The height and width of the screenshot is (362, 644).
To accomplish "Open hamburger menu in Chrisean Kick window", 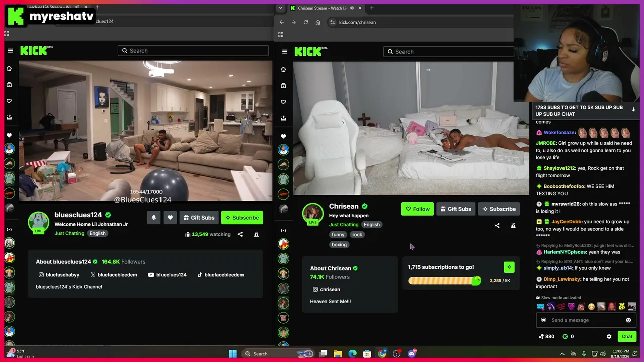I will point(285,52).
